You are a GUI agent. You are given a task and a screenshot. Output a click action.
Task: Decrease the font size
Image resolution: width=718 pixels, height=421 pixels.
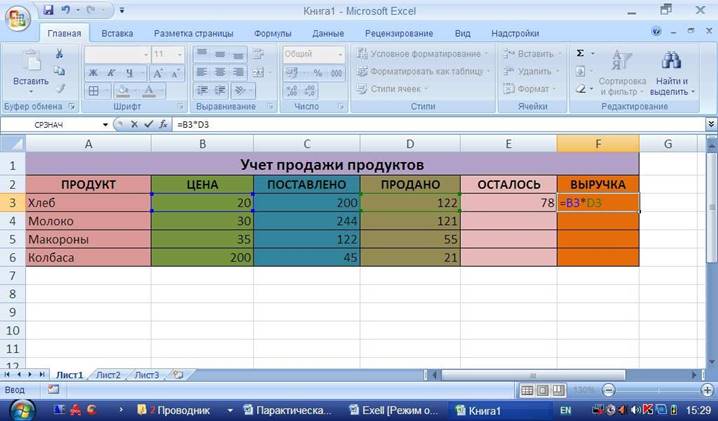[x=175, y=73]
